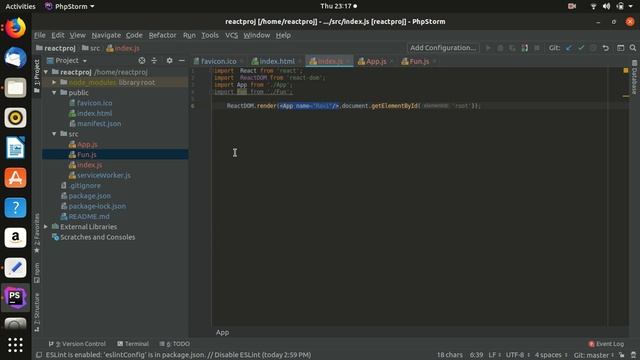Select .gitignore in project tree
Screen dimensions: 640x360
pyautogui.click(x=84, y=185)
